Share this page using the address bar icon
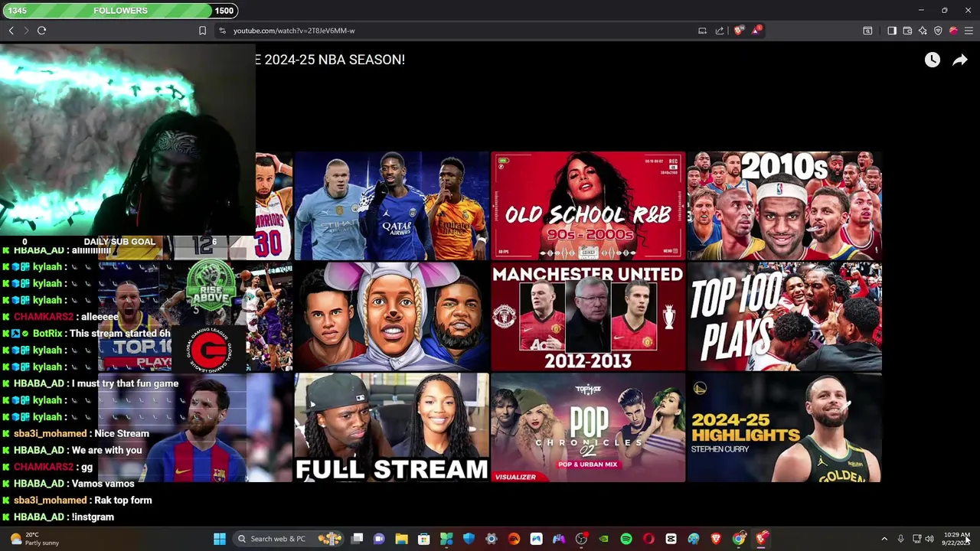Screen dimensions: 980x551 pyautogui.click(x=720, y=31)
